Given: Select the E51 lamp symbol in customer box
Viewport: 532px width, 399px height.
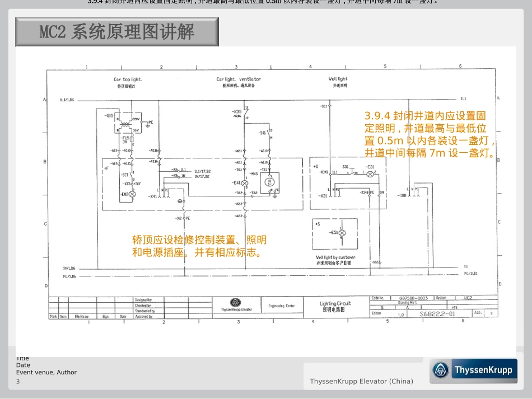Looking at the screenshot, I should [342, 233].
